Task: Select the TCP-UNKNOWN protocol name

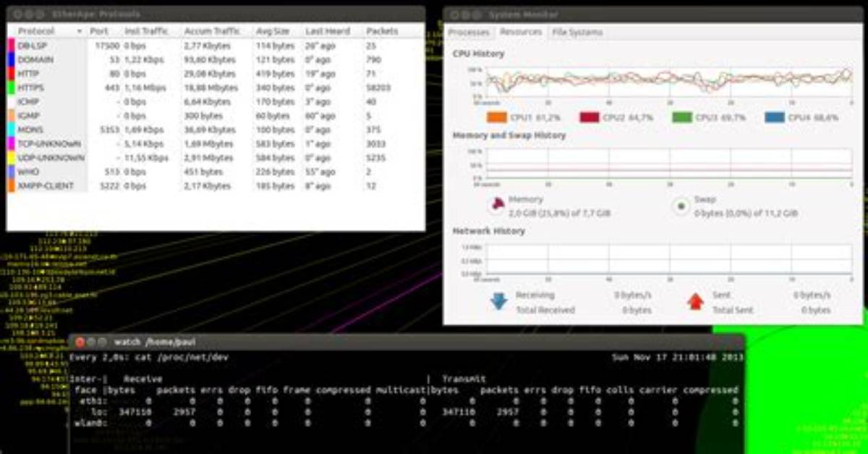Action: 49,144
